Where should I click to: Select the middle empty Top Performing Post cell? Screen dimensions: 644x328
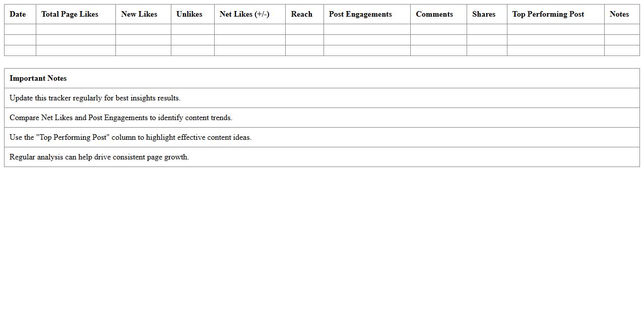click(555, 40)
